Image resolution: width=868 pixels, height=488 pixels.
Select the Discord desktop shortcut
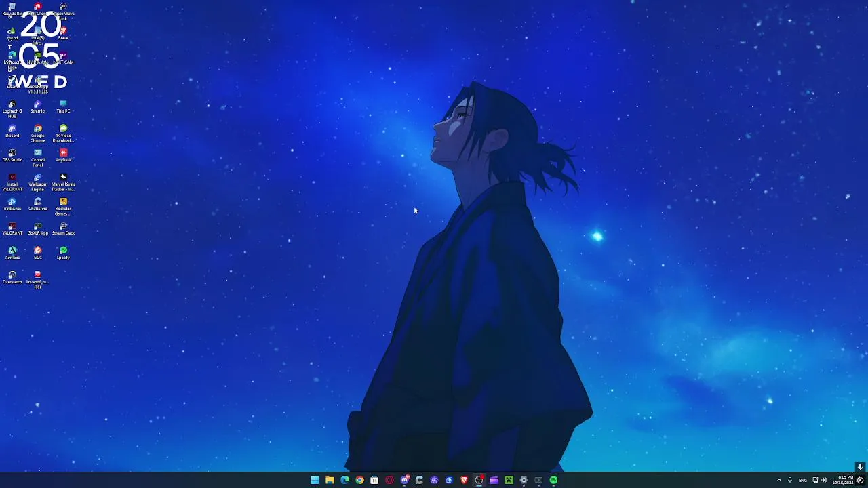pyautogui.click(x=12, y=131)
